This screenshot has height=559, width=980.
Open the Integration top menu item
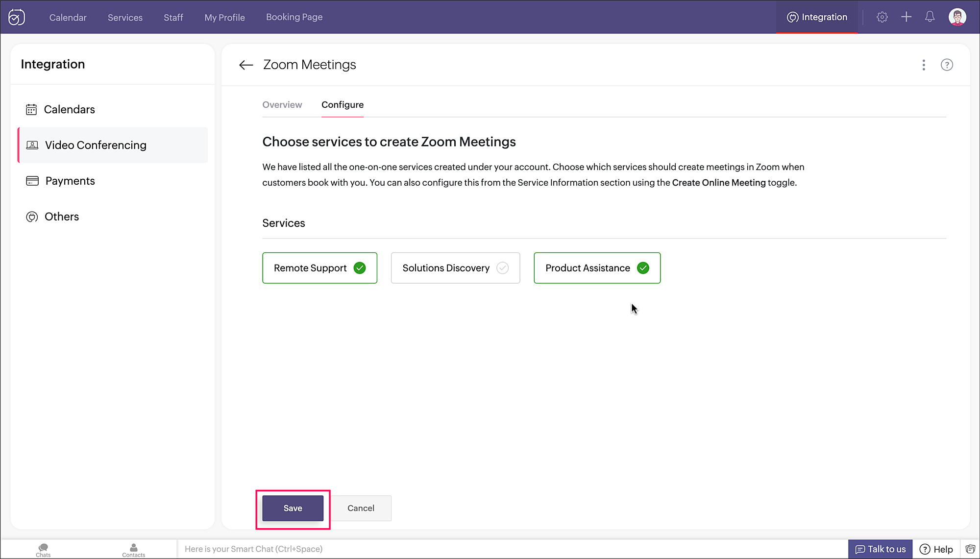click(x=817, y=17)
